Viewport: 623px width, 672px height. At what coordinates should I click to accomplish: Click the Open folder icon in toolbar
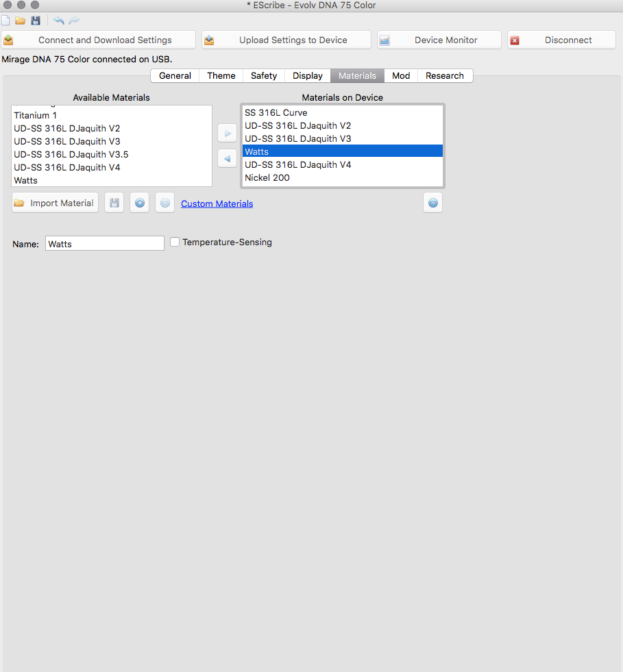tap(21, 21)
